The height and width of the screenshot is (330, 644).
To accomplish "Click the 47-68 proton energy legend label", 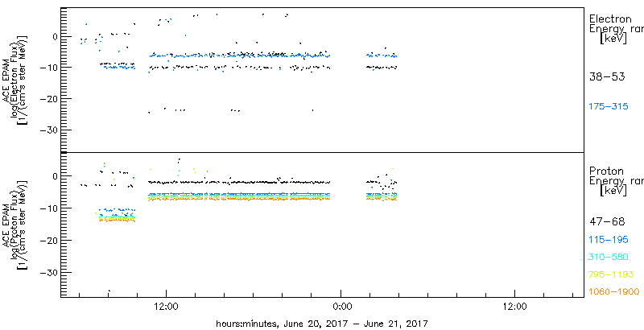I will point(607,222).
